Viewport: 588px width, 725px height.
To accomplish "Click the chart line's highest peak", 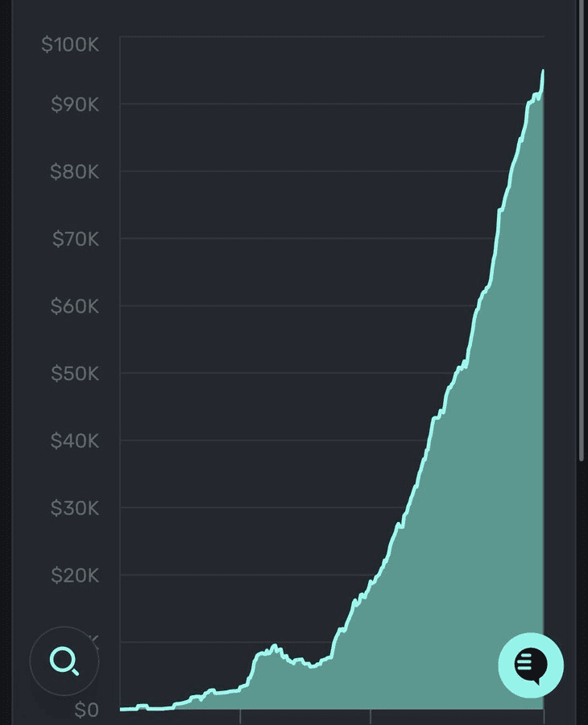I will click(543, 72).
